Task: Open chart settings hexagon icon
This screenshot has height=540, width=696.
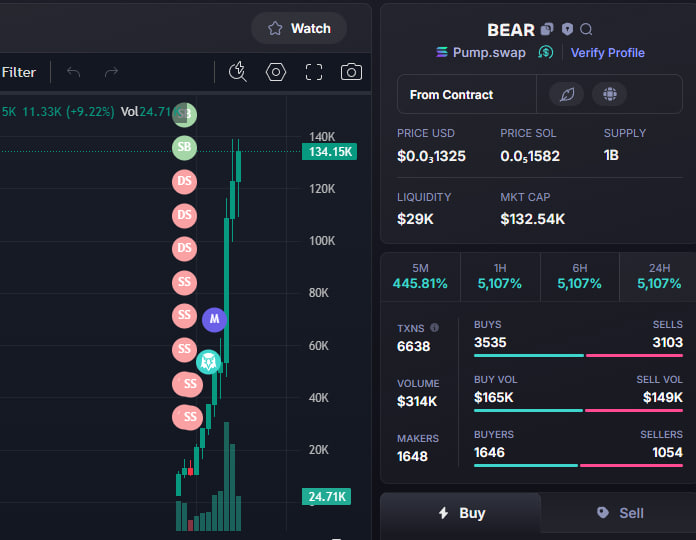Action: pyautogui.click(x=276, y=72)
